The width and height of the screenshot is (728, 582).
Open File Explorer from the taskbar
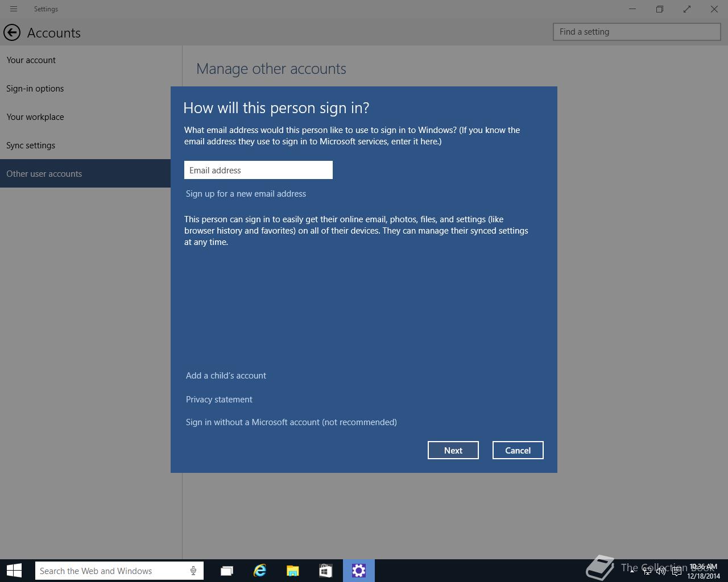[x=293, y=571]
